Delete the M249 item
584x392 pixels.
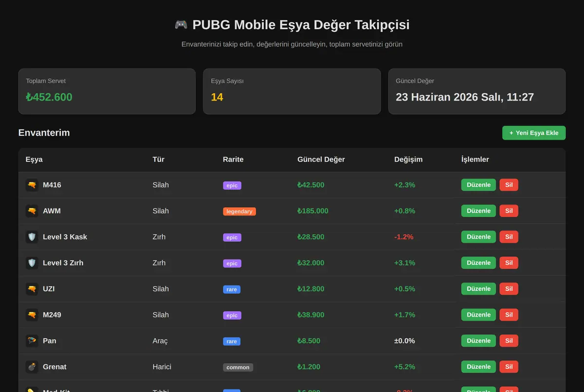(509, 315)
